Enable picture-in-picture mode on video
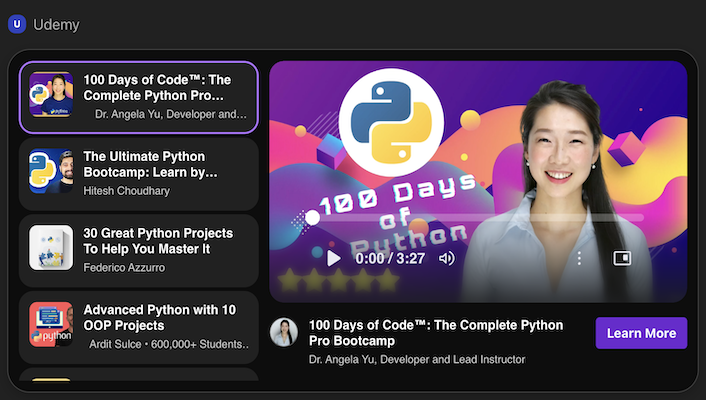This screenshot has width=706, height=400. (622, 258)
